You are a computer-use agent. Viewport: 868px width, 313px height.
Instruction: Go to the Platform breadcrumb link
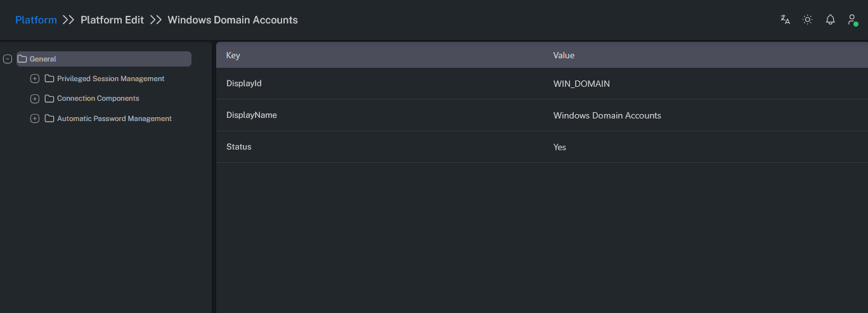pos(36,20)
